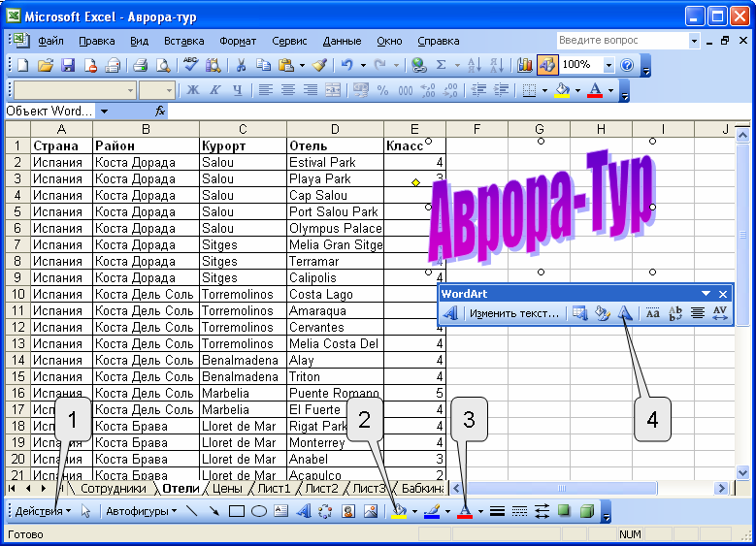Toggle Italic (К) formatting

coord(215,90)
